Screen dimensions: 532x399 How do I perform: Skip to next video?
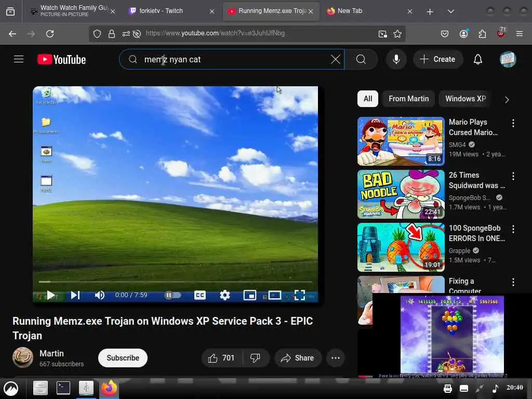[75, 295]
